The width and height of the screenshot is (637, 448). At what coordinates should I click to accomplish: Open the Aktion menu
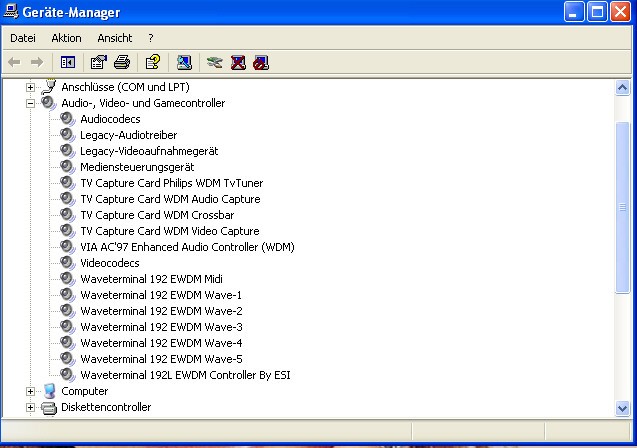coord(66,38)
